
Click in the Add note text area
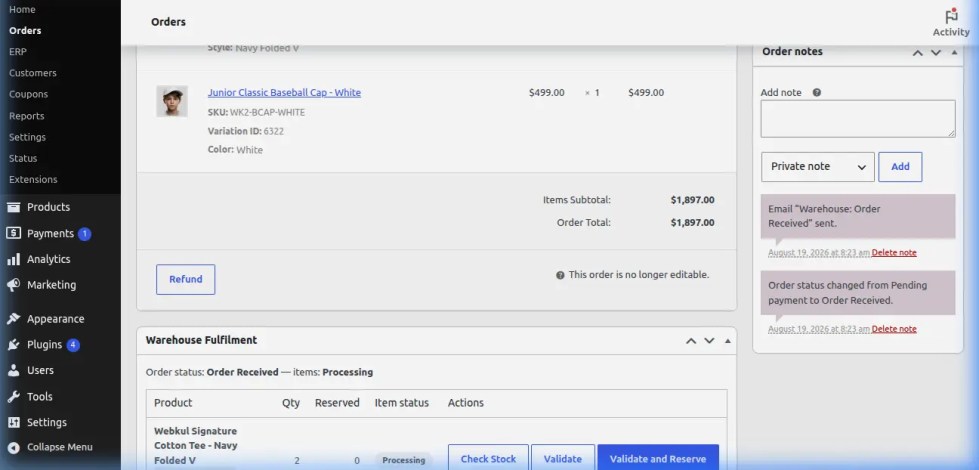tap(857, 119)
